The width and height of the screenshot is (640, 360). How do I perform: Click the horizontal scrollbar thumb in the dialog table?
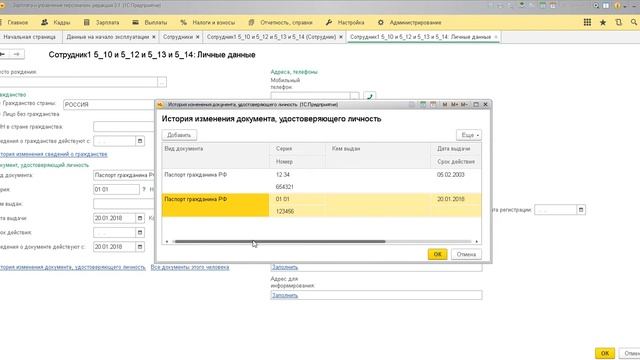(x=280, y=242)
